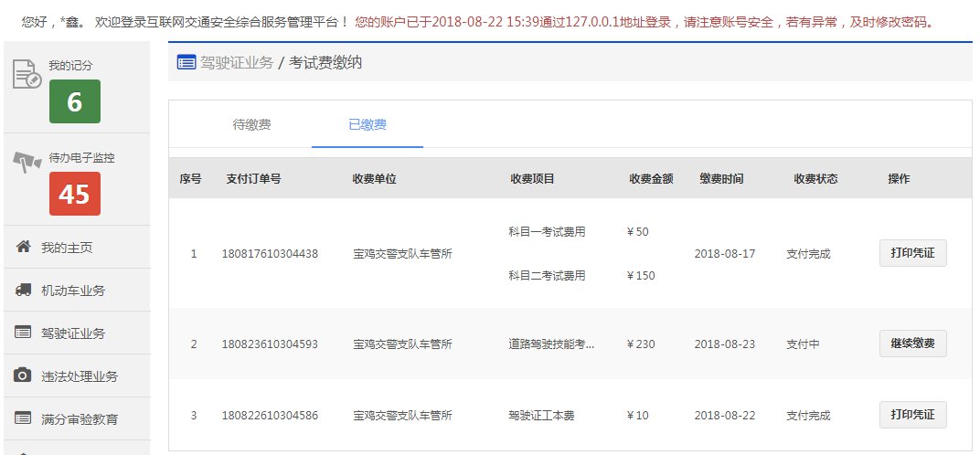Open the green score badge showing 6
The height and width of the screenshot is (455, 980).
pos(75,102)
